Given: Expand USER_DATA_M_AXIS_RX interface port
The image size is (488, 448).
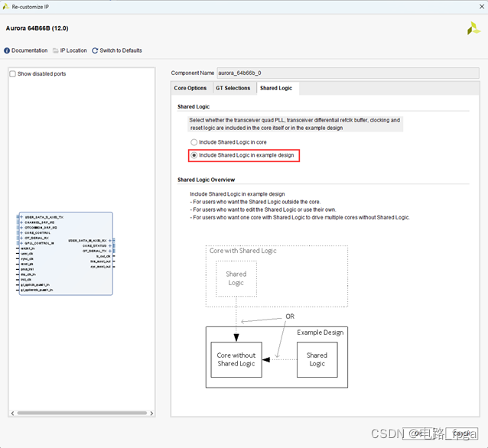Looking at the screenshot, I should (110, 241).
